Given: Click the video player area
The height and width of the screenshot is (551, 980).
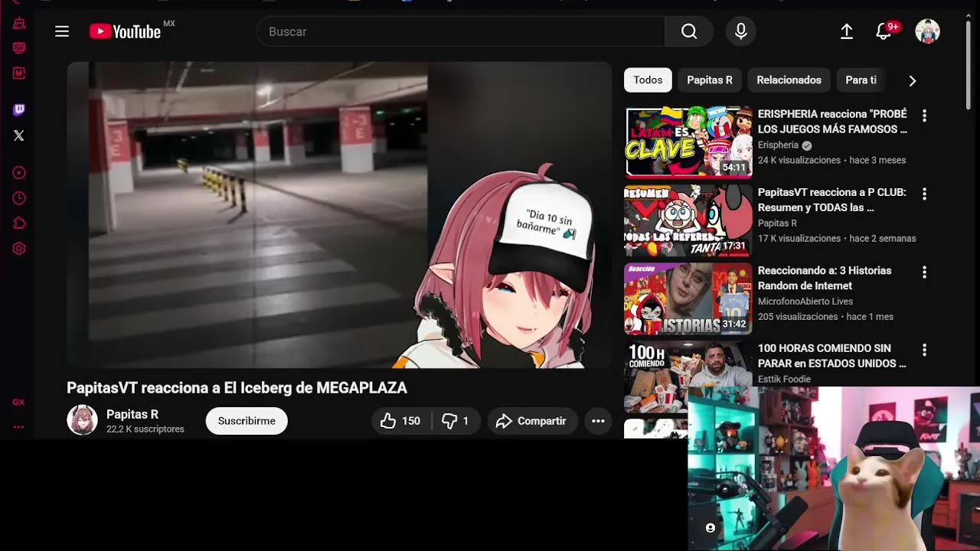Looking at the screenshot, I should click(x=339, y=215).
